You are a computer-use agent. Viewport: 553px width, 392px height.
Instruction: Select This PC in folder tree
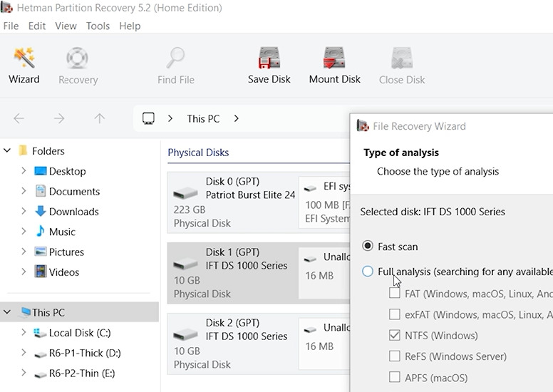coord(79,312)
